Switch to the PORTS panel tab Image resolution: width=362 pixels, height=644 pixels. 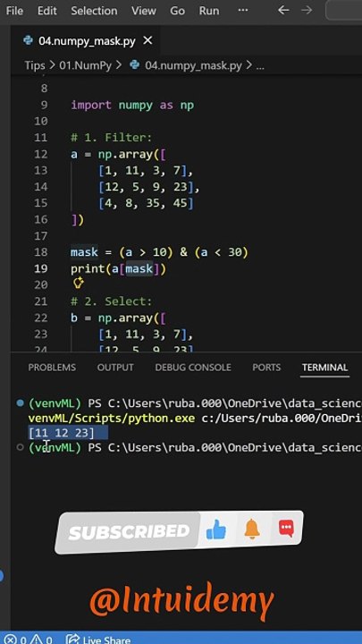266,368
